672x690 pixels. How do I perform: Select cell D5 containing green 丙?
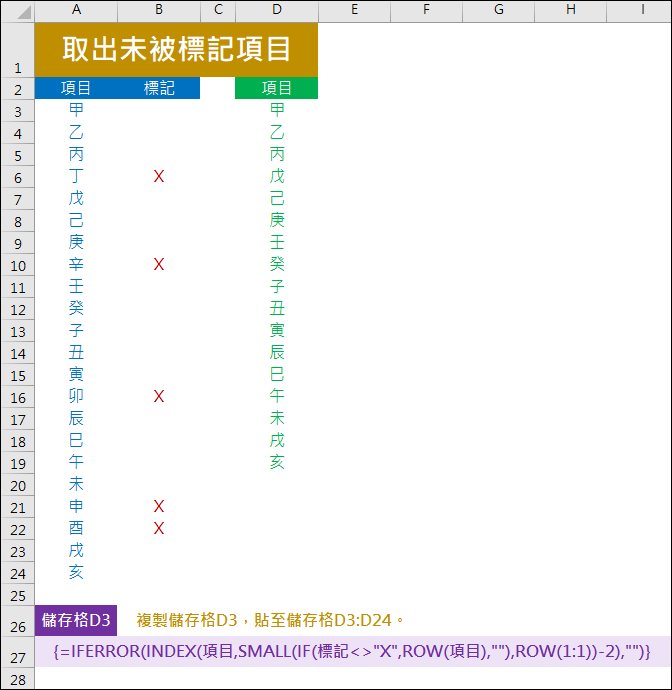click(277, 154)
